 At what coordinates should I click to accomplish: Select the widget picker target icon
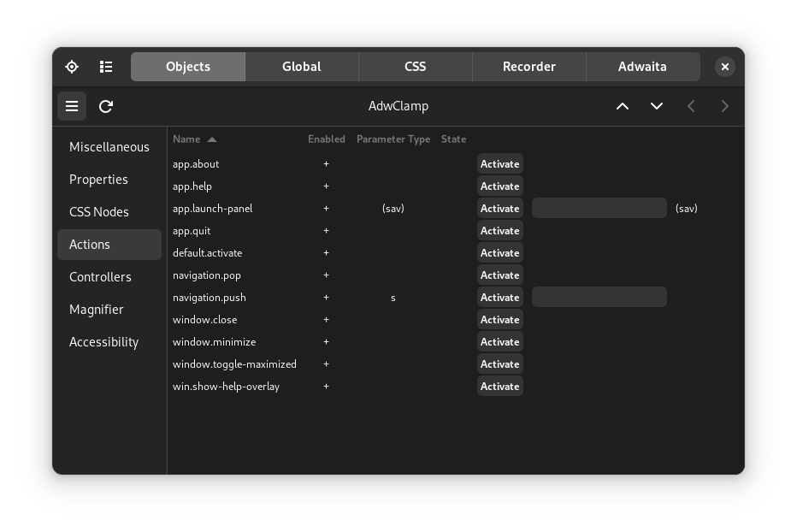pyautogui.click(x=72, y=66)
